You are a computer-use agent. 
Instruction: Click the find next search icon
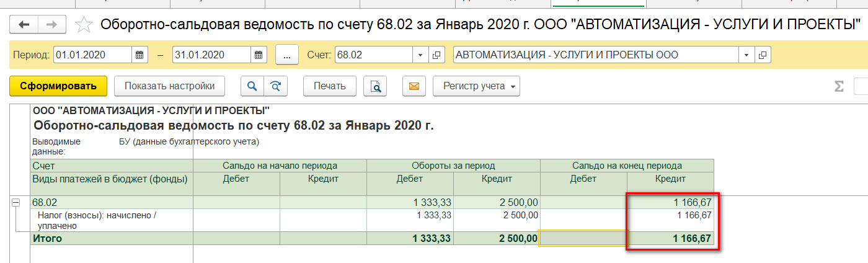tap(275, 86)
